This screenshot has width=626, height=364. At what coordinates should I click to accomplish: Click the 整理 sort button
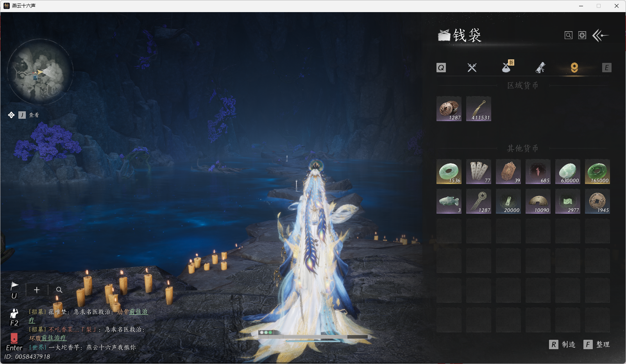coord(597,344)
